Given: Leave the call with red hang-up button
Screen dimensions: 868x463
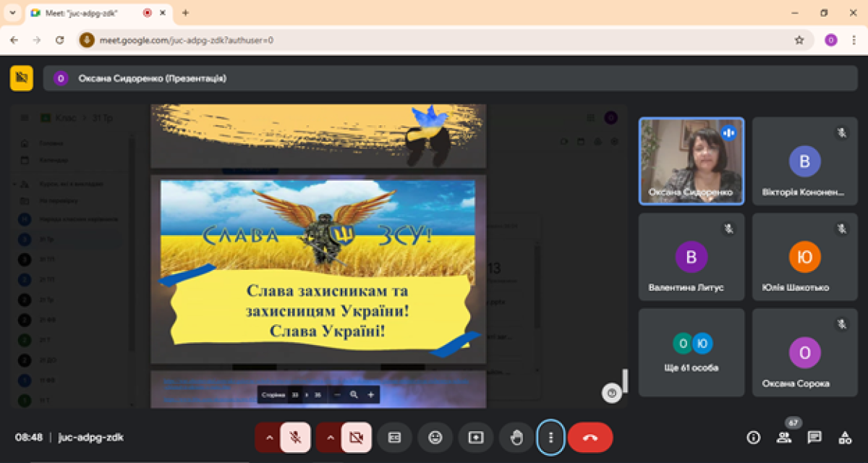Looking at the screenshot, I should (590, 437).
